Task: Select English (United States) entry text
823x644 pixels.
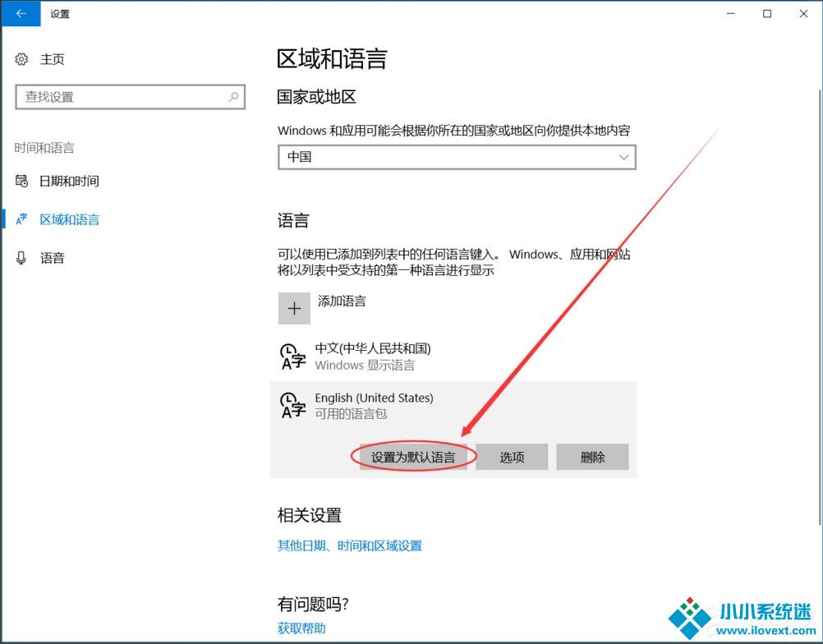Action: [x=374, y=398]
